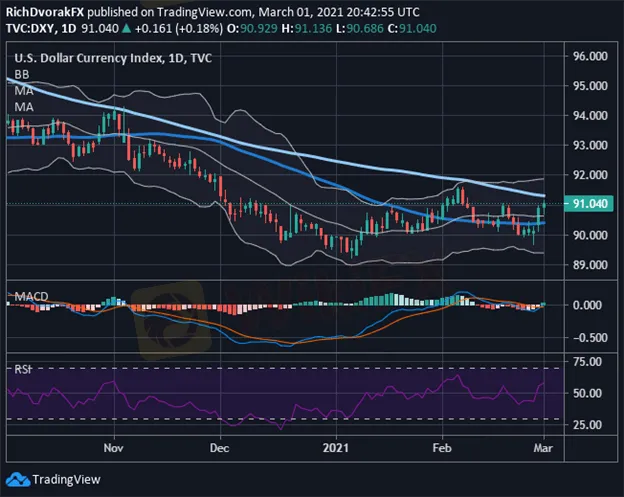The width and height of the screenshot is (624, 497).
Task: Click the RSI upper dashed threshold line
Action: 300,368
